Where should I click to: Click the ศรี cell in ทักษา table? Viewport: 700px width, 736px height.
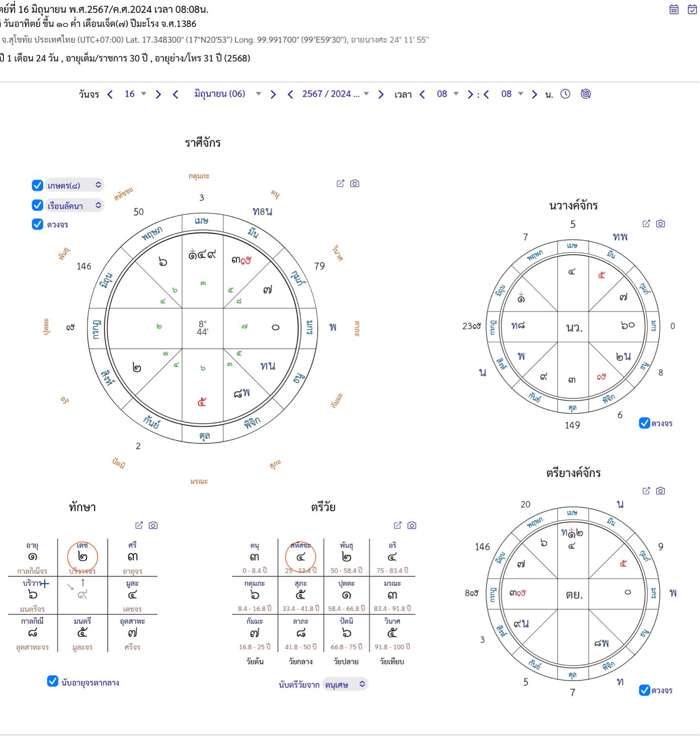click(x=132, y=557)
